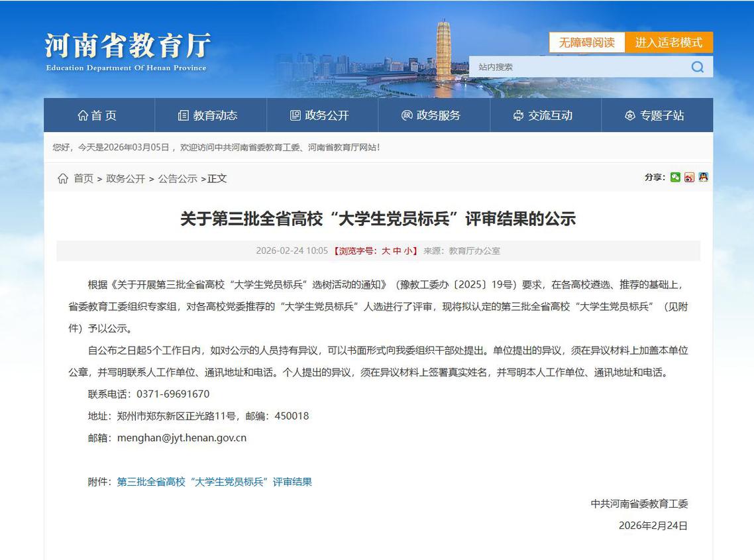Click 政务公开 in the breadcrumb trail
Viewport: 754px width, 560px height.
click(x=125, y=178)
